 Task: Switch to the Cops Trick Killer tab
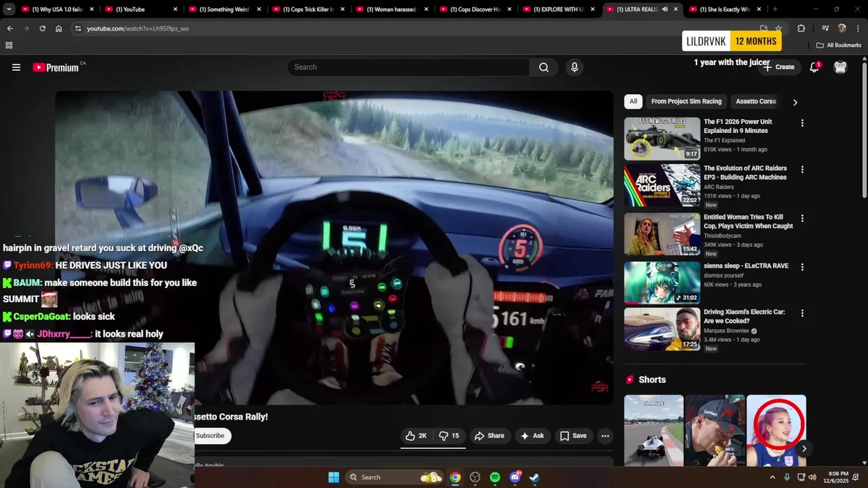click(x=309, y=9)
